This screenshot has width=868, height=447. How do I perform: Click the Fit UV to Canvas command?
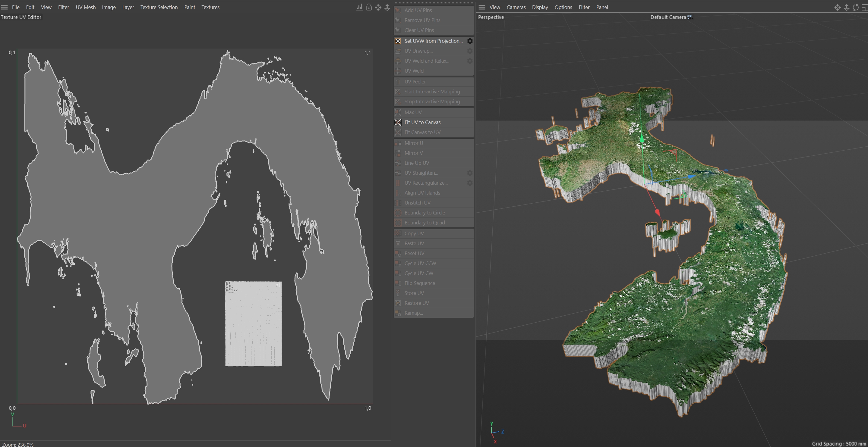[422, 122]
